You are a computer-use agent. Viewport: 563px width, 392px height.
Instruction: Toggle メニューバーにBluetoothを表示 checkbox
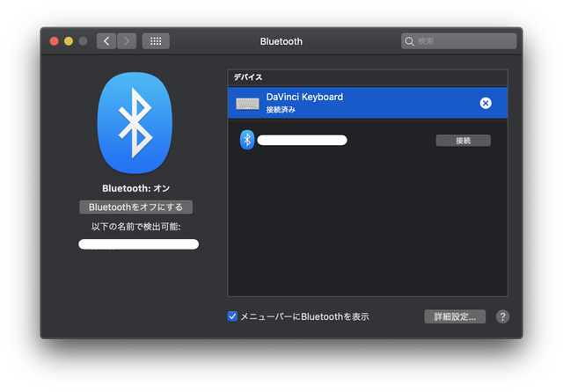(x=232, y=316)
